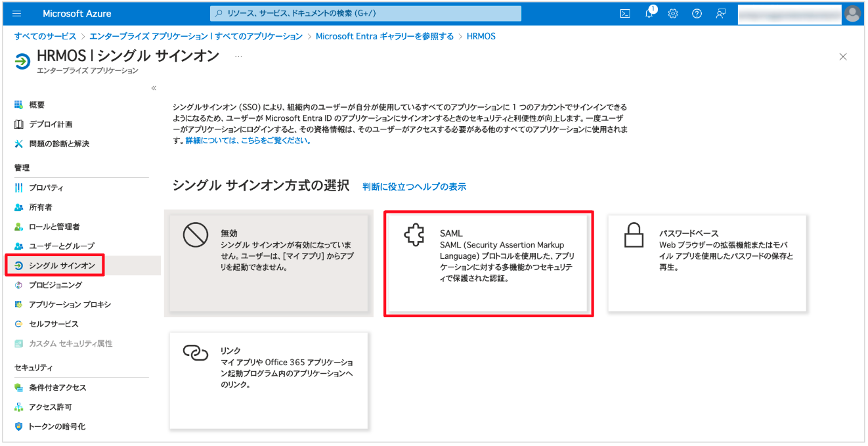Open the more options ellipsis beside title

(238, 56)
